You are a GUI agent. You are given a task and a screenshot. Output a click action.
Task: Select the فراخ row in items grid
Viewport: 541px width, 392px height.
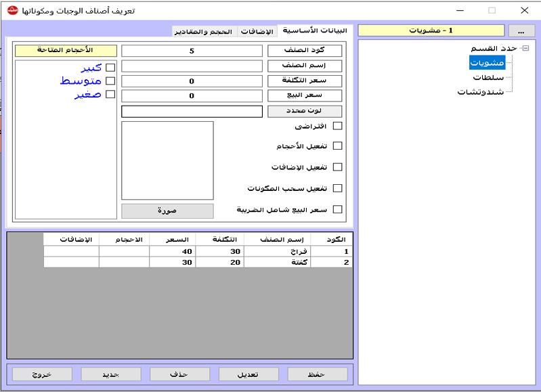(x=198, y=251)
